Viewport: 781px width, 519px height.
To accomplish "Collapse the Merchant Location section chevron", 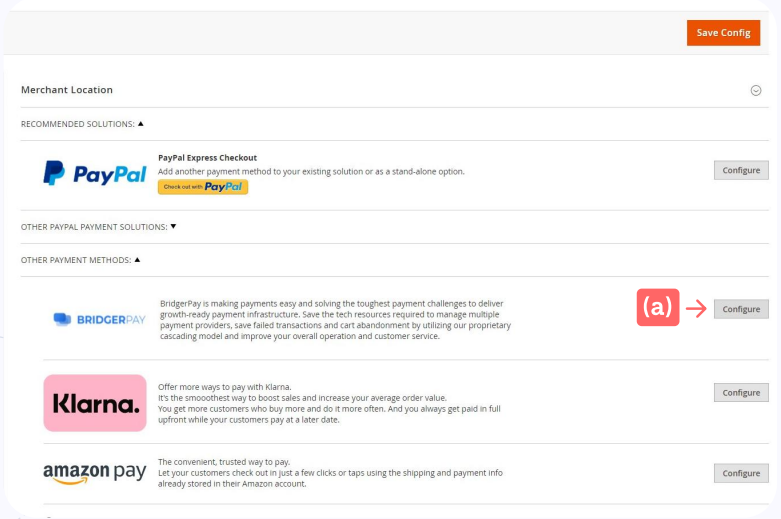I will tap(756, 90).
